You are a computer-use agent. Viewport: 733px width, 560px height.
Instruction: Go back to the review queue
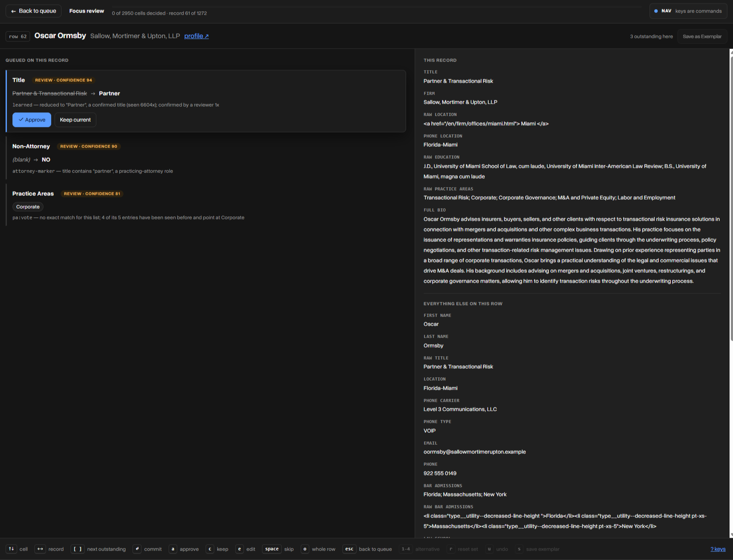tap(34, 11)
